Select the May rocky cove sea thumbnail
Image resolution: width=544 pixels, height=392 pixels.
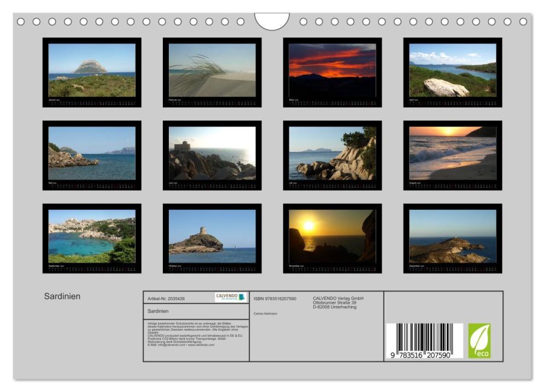(x=92, y=155)
